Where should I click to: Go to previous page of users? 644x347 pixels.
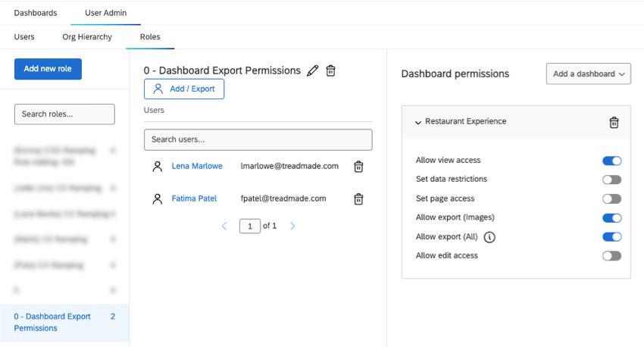tap(224, 226)
